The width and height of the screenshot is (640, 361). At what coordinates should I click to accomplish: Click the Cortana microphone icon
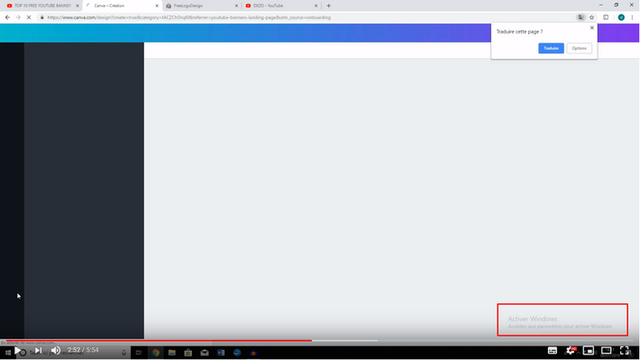[124, 352]
